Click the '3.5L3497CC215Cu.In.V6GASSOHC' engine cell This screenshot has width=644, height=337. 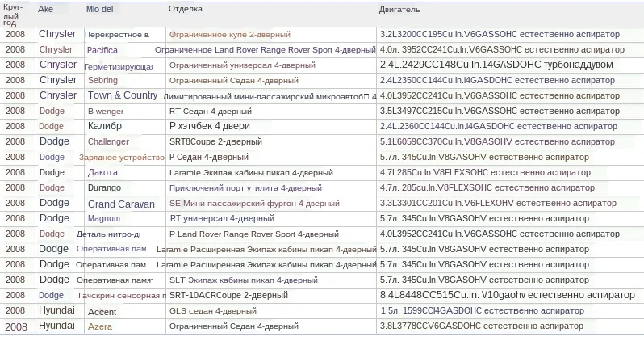pos(500,111)
